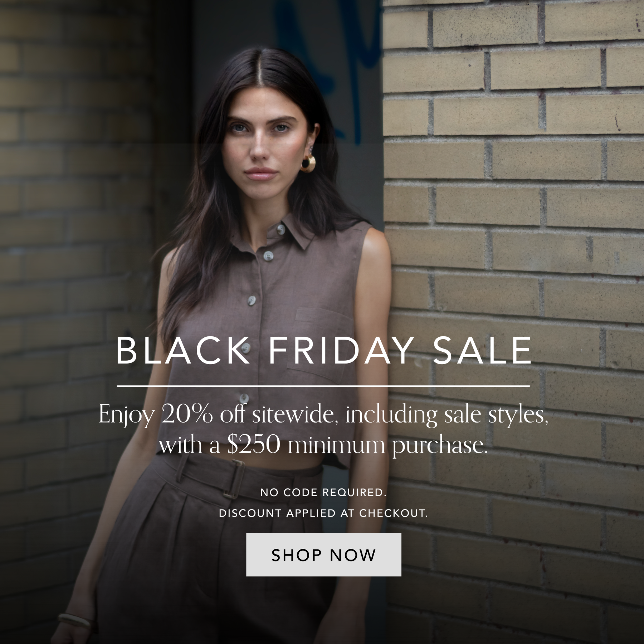
Task: Click the 'Enjoy 20% off sitewide' text line
Action: (x=323, y=415)
